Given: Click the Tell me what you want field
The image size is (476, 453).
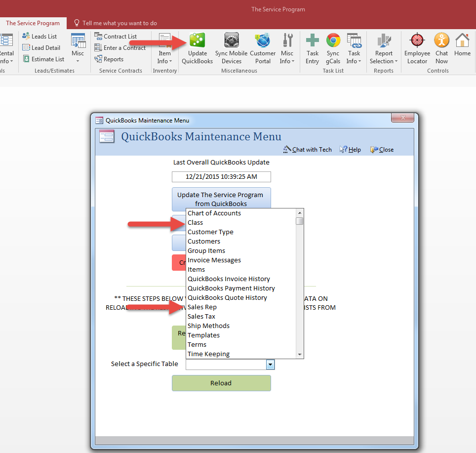Looking at the screenshot, I should click(x=119, y=23).
